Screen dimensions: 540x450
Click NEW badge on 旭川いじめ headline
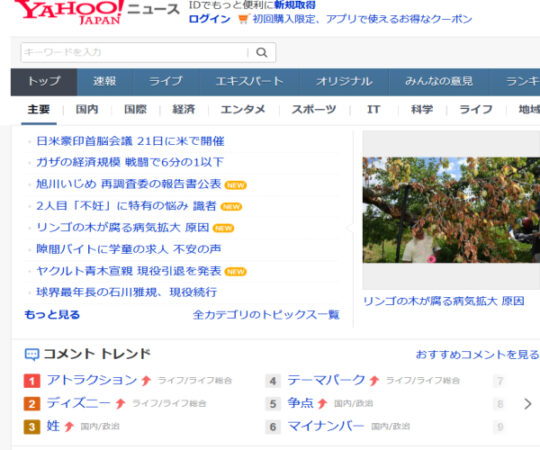[236, 185]
